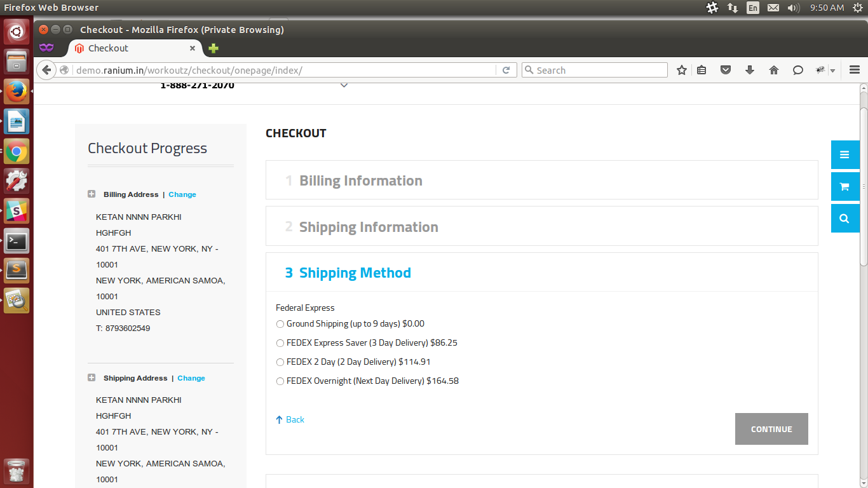The image size is (868, 488).
Task: Open Sublime Text from launcher
Action: tap(17, 271)
